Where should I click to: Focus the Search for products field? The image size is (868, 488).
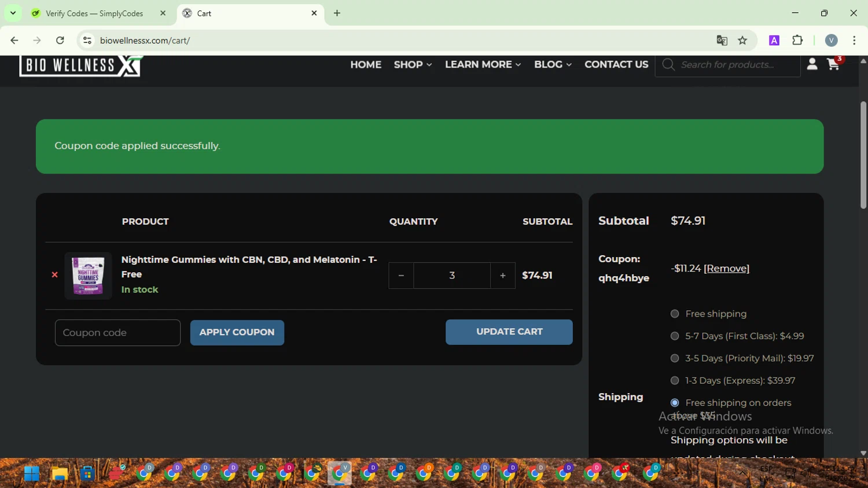pos(737,65)
